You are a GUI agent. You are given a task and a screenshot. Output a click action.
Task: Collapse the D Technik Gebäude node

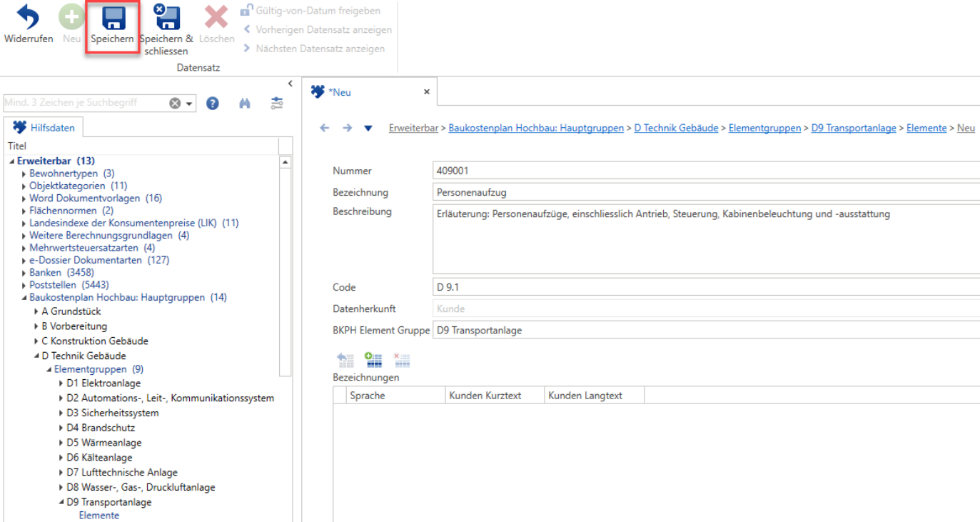click(x=36, y=356)
